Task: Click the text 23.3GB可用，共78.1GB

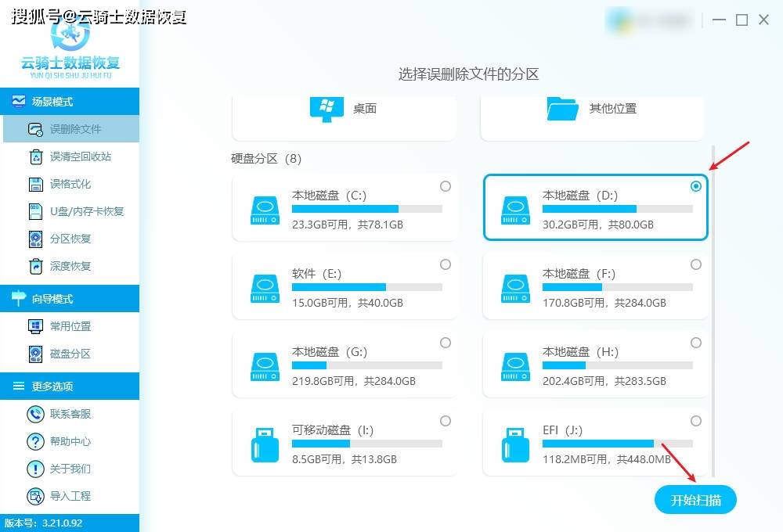Action: click(348, 225)
